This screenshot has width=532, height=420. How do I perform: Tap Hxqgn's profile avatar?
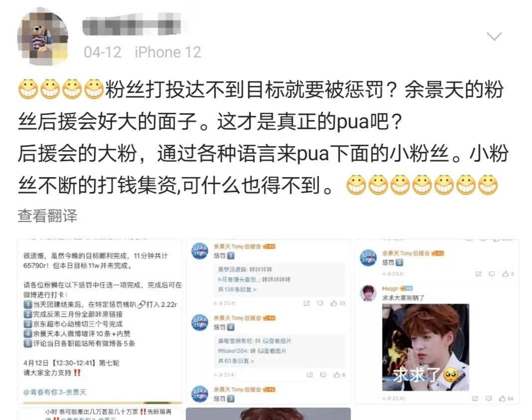click(368, 293)
